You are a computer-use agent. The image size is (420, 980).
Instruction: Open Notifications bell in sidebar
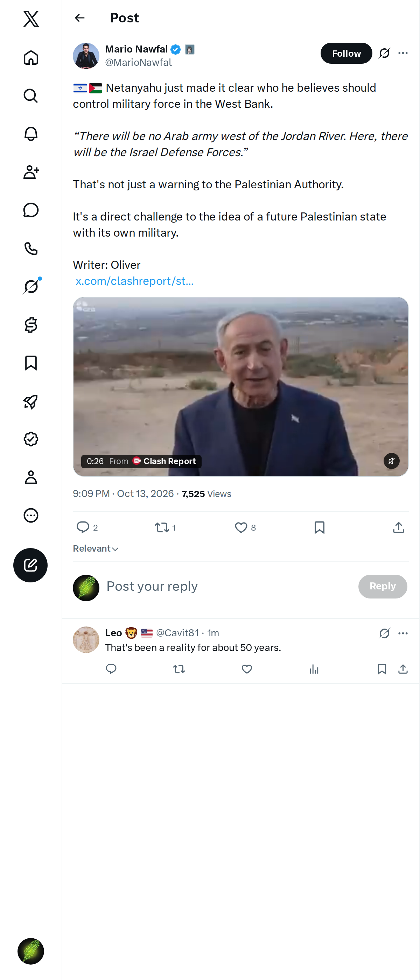click(31, 134)
